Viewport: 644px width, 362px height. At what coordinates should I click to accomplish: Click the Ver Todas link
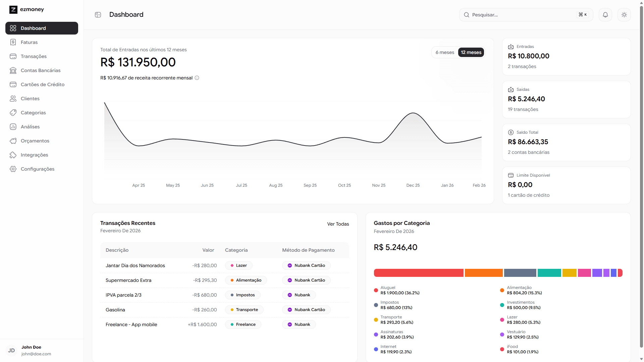click(338, 224)
